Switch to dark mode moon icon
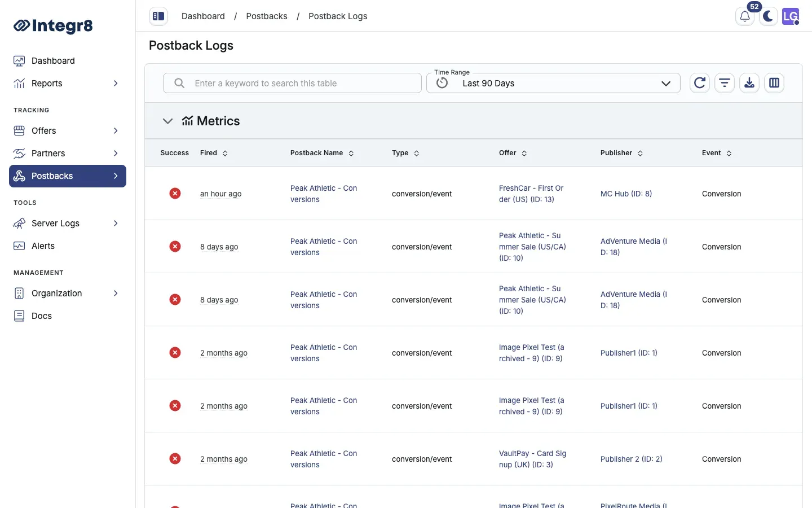812x508 pixels. coord(768,16)
